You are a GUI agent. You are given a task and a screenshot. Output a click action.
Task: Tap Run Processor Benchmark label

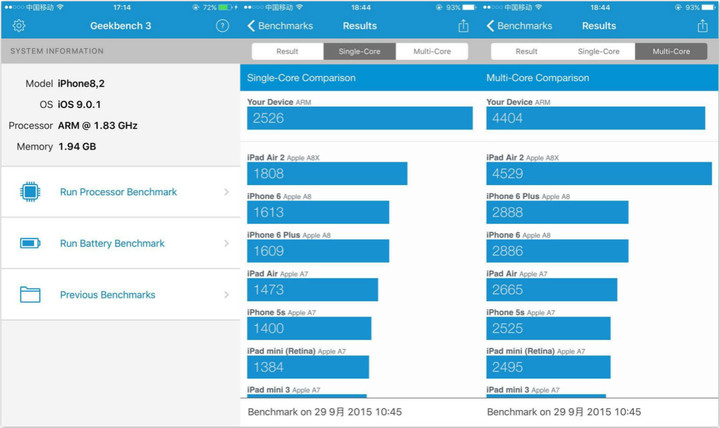coord(118,192)
